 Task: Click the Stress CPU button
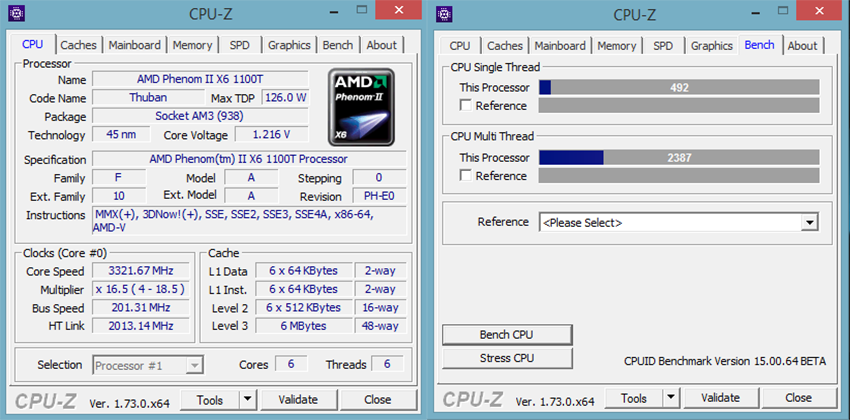(x=507, y=358)
